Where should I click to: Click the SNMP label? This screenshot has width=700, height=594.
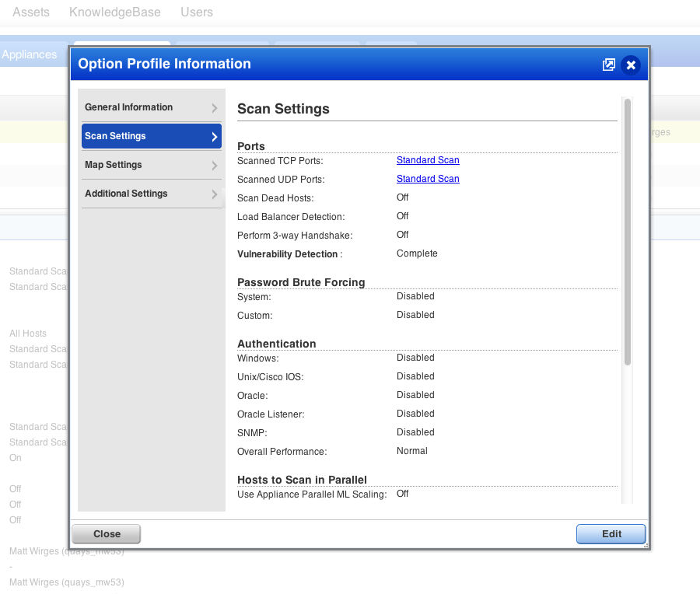[252, 433]
